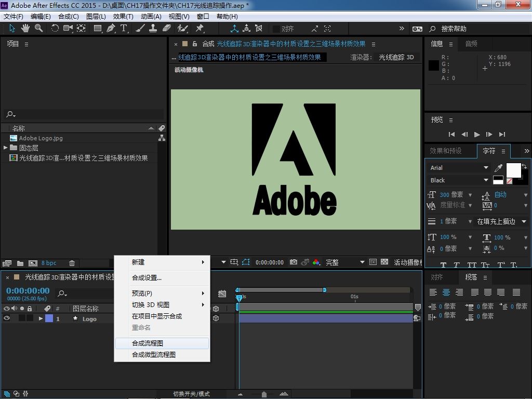Open the 完整 resolution dropdown
The image size is (532, 399).
[345, 262]
